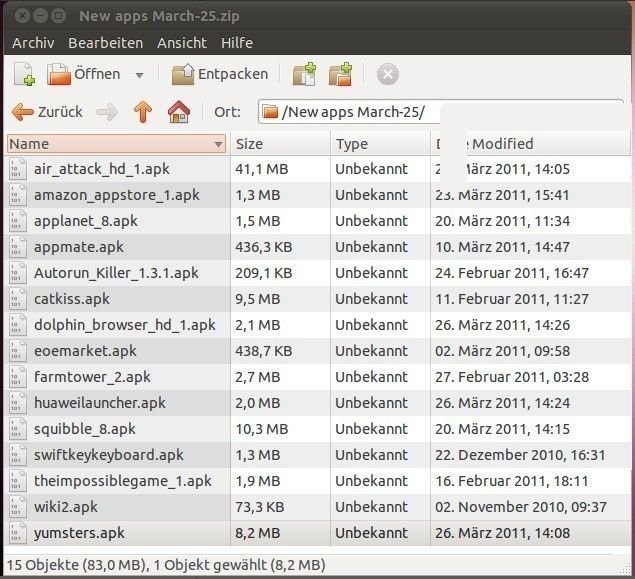
Task: Toggle the Name column sort arrow
Action: pos(218,145)
